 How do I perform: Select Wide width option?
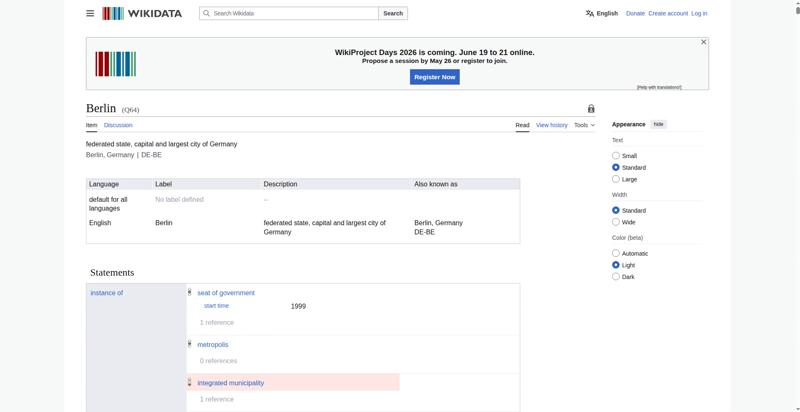point(616,222)
